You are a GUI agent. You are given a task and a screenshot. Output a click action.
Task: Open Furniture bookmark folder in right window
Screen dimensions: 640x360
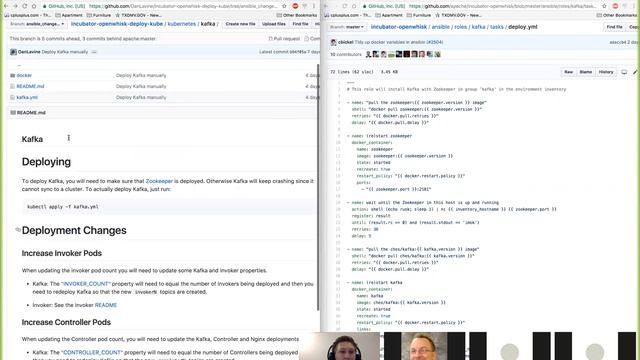pos(419,15)
